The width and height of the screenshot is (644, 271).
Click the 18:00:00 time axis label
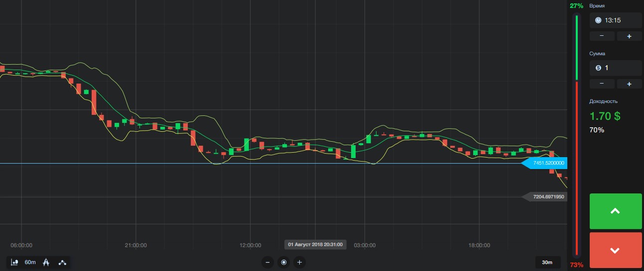(x=479, y=245)
